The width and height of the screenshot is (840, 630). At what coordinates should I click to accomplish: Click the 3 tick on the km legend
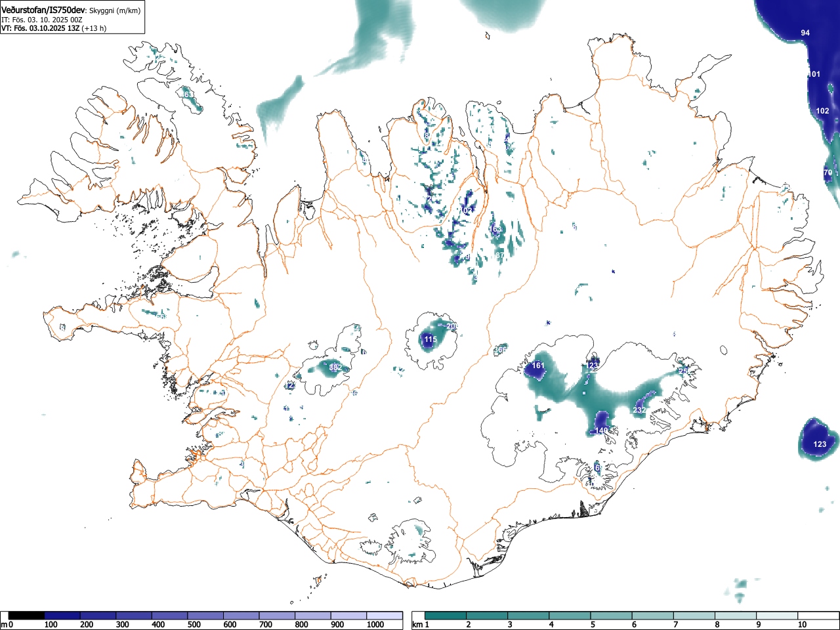pos(509,625)
